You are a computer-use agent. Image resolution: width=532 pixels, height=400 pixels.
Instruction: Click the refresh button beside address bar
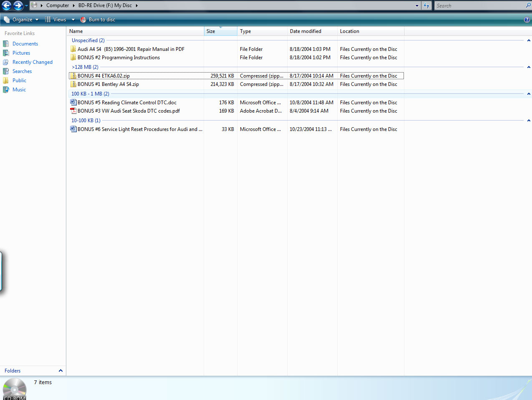(426, 5)
